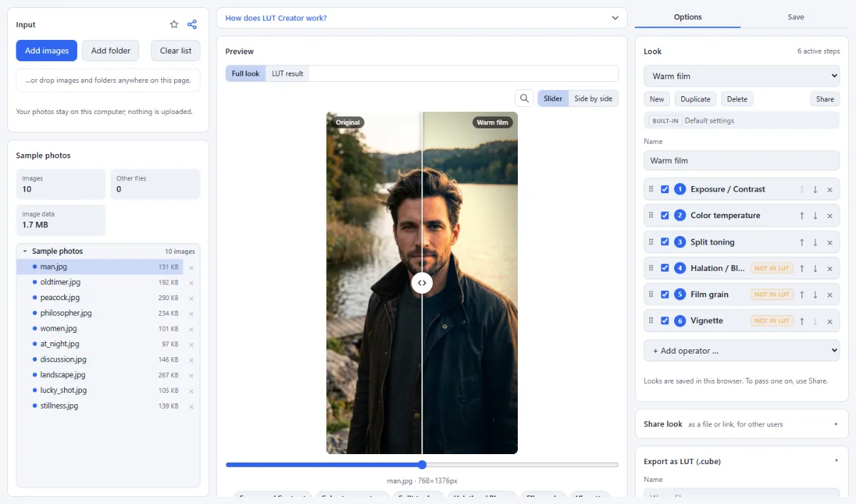Click the Share look button
The image size is (856, 504).
point(825,99)
